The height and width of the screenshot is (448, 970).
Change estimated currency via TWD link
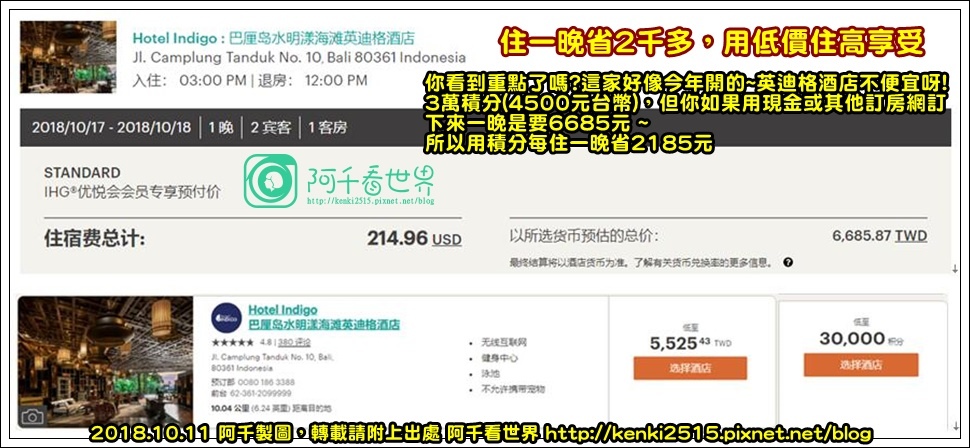tap(911, 236)
